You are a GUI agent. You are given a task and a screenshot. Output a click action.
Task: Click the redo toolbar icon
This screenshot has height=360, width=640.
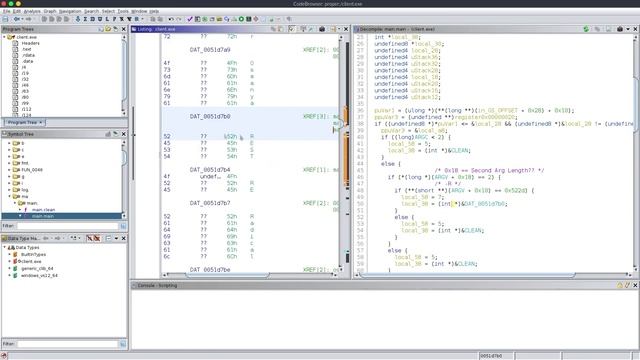click(178, 19)
